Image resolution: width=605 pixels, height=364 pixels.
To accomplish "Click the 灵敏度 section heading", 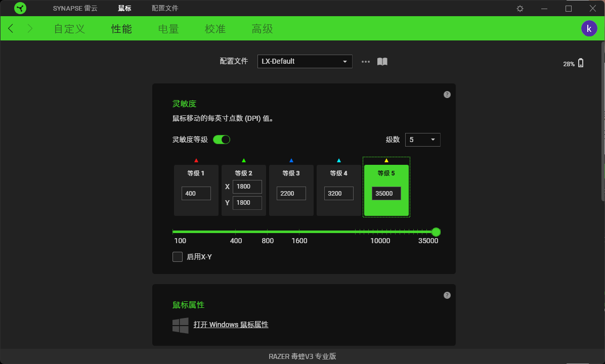I will pyautogui.click(x=184, y=104).
